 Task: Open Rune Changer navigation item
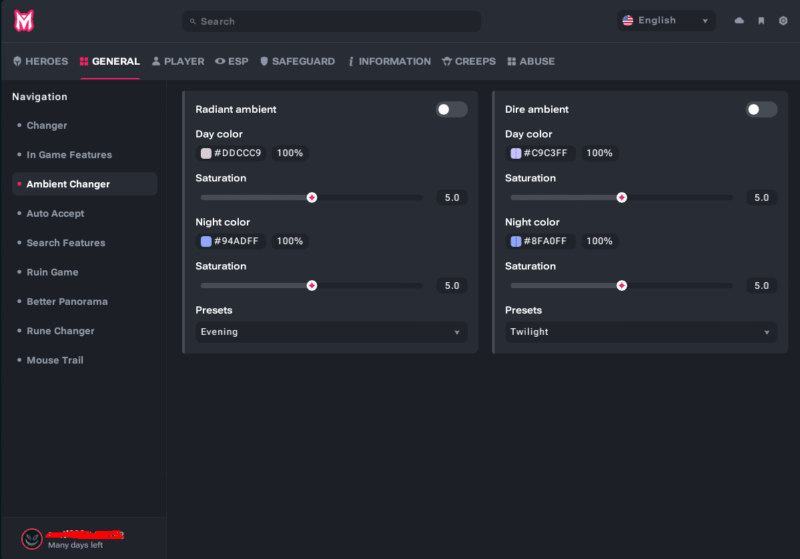(61, 331)
